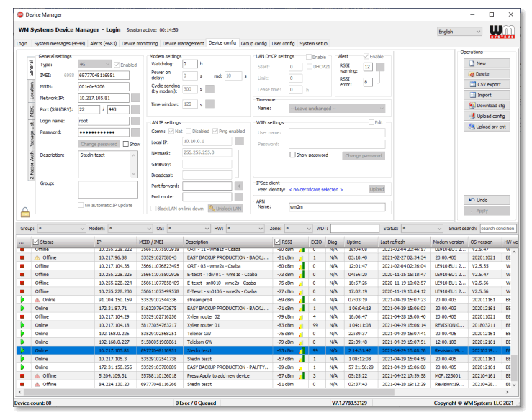Open the Group filter dropdown
The image size is (532, 420).
tap(61, 229)
